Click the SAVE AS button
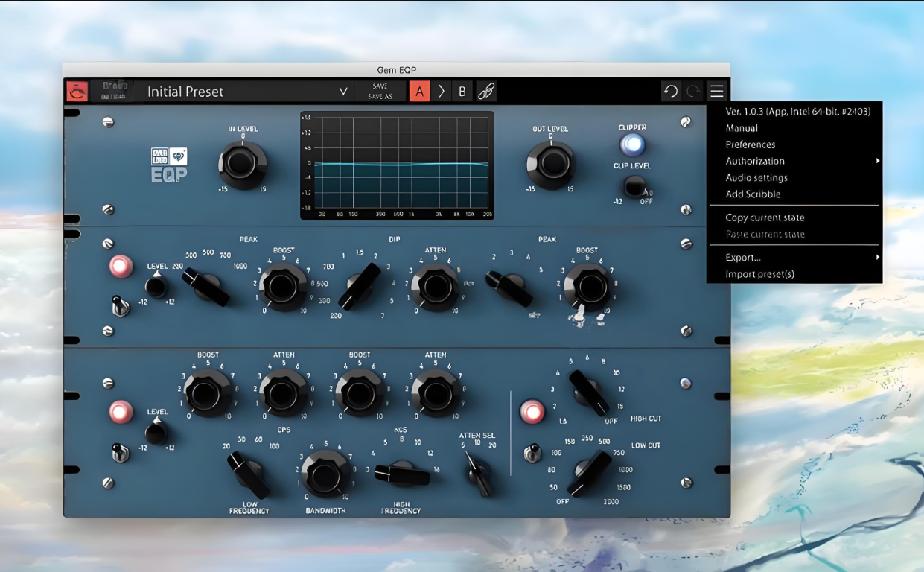Viewport: 924px width, 572px height. pyautogui.click(x=380, y=97)
